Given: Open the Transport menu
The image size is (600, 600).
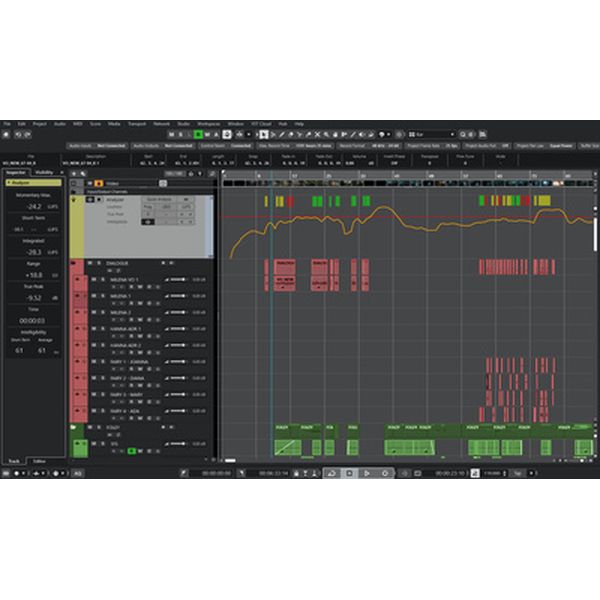Looking at the screenshot, I should [137, 123].
